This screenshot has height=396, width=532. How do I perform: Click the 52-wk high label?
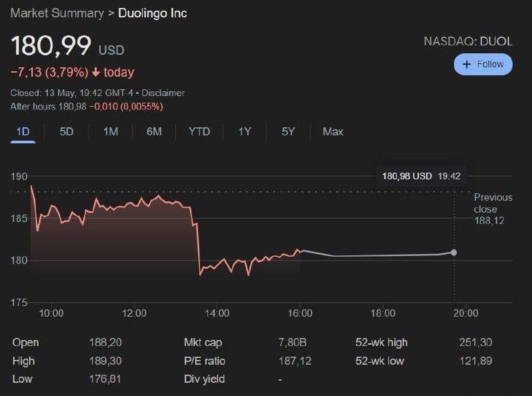pos(381,343)
